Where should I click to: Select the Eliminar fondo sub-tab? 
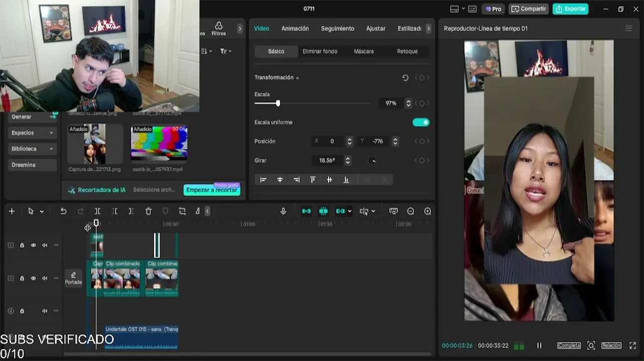click(x=320, y=51)
